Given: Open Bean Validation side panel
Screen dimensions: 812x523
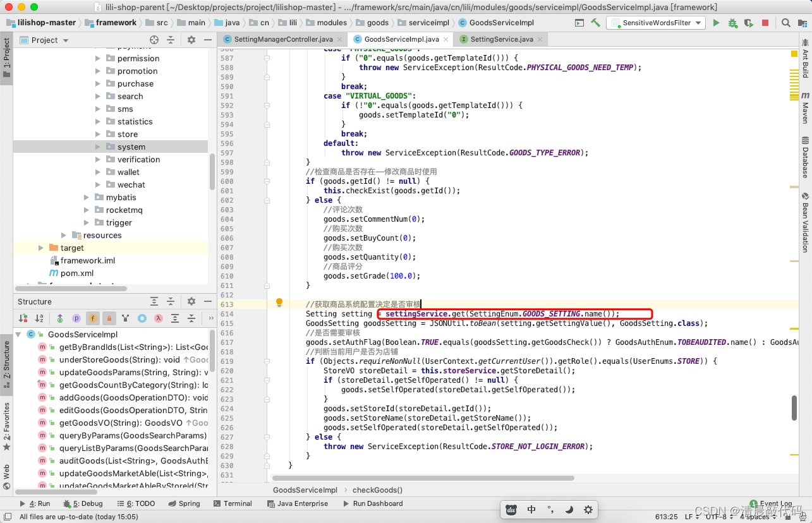Looking at the screenshot, I should click(805, 222).
